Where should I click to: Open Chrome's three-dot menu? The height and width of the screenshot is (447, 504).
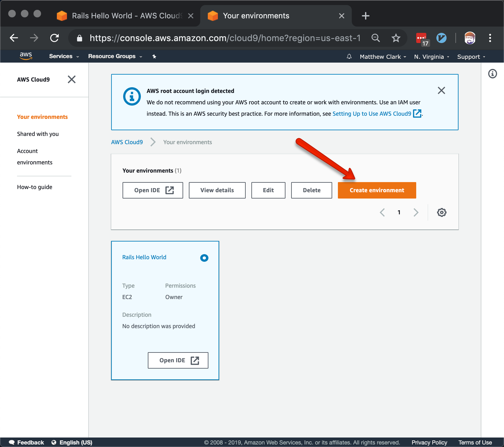[x=490, y=38]
